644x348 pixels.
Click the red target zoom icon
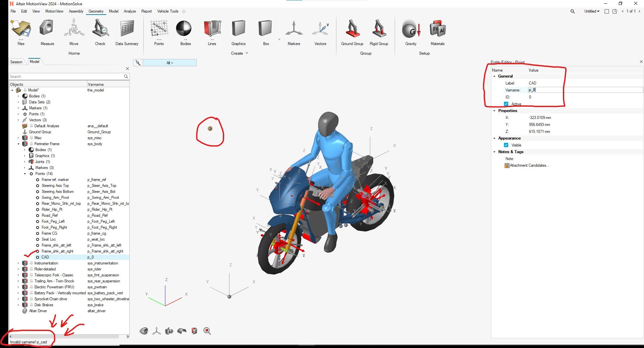click(x=207, y=331)
